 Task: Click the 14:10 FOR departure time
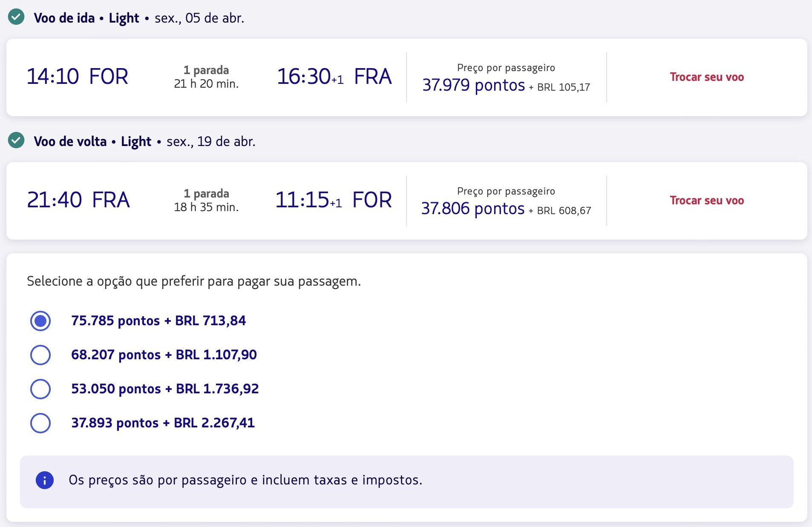click(77, 77)
